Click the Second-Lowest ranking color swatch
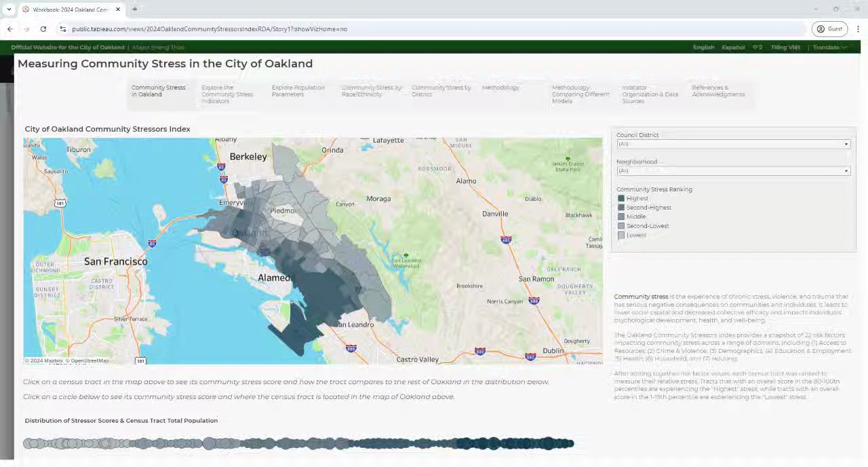Image resolution: width=868 pixels, height=467 pixels. click(x=621, y=226)
